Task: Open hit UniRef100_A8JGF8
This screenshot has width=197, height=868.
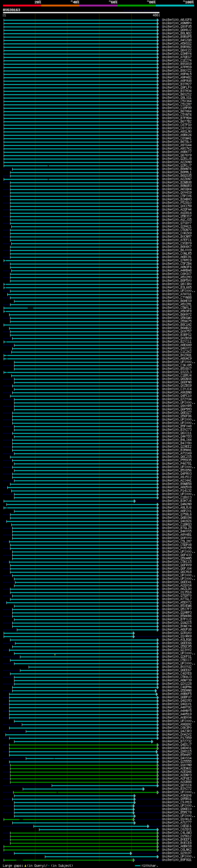Action: click(177, 20)
